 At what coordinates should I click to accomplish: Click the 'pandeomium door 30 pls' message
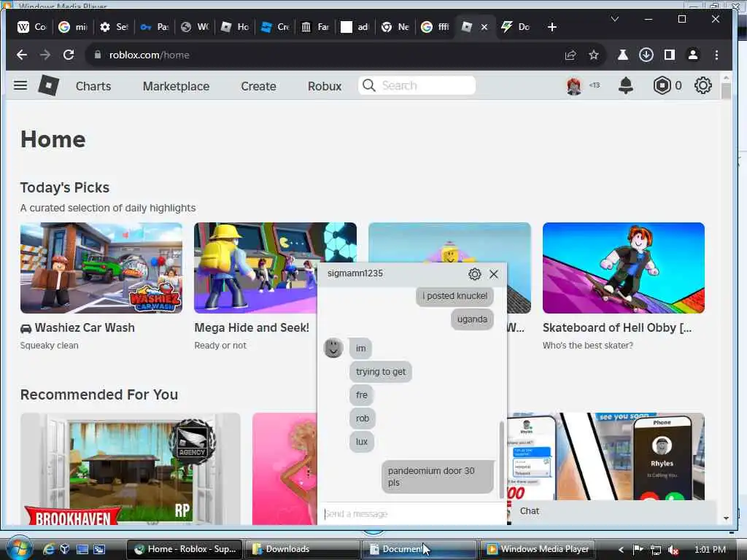tap(438, 477)
